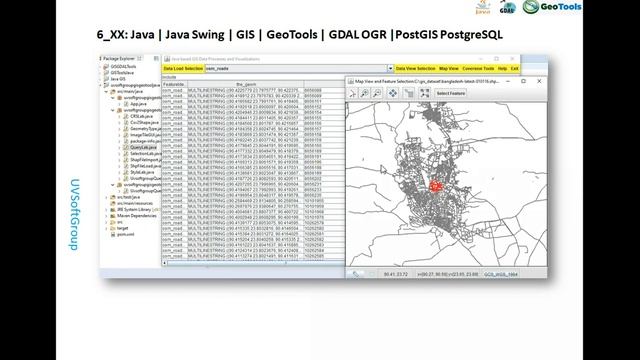
Task: Expand the src/test/java folder arrow
Action: pos(107,197)
